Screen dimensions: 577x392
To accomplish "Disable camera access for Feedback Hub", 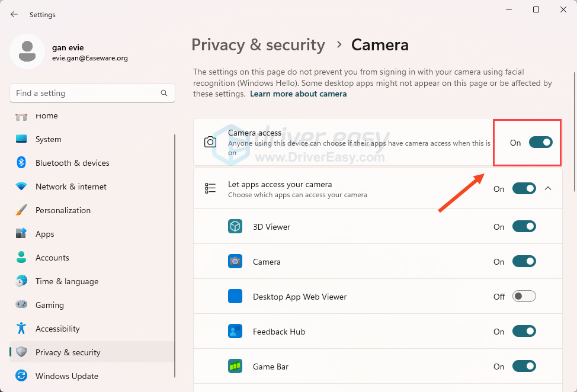I will coord(524,331).
